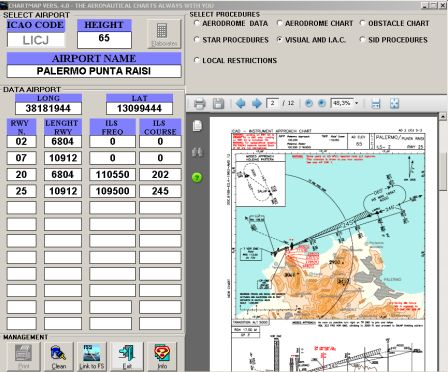Viewport: 448px width, 372px height.
Task: Click runway number cell 02
Action: pyautogui.click(x=21, y=141)
